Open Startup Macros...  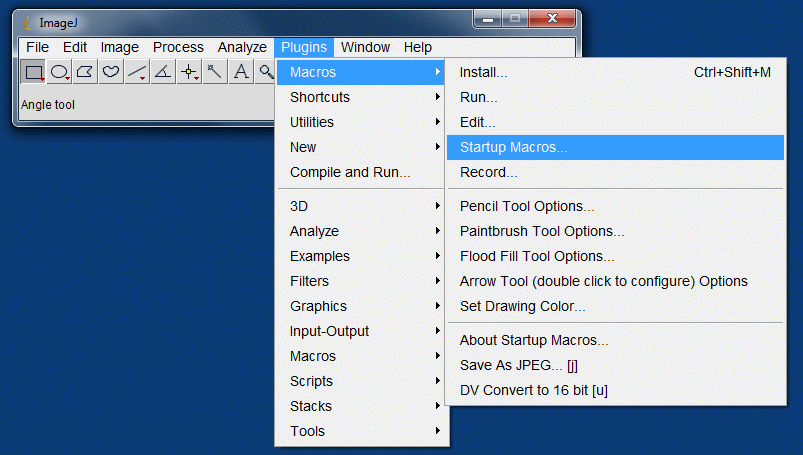(616, 147)
